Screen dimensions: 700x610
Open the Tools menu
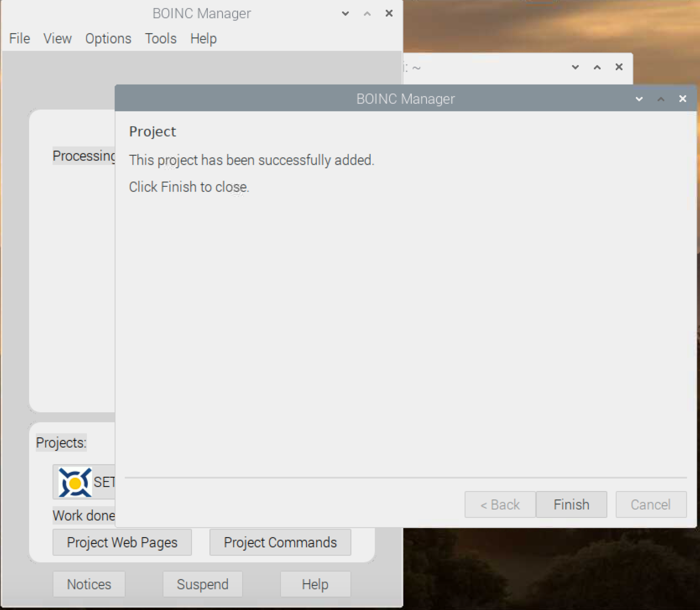(161, 38)
